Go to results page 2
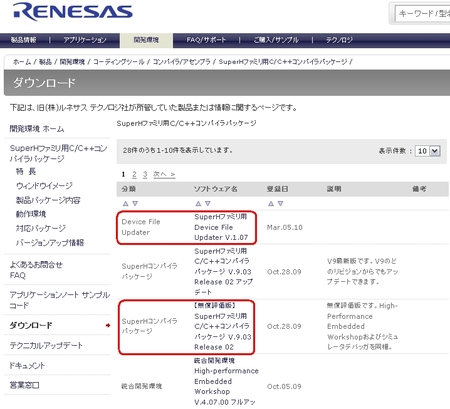 tap(134, 174)
